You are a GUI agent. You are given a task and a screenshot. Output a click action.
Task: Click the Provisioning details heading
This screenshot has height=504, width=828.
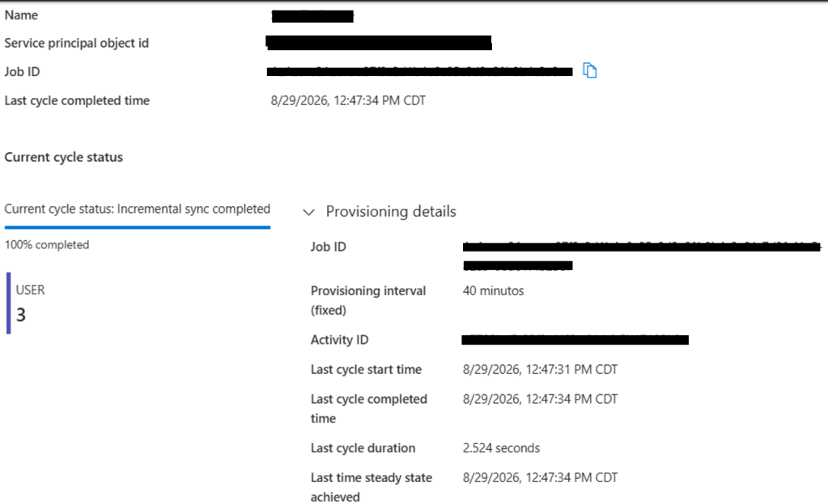[x=391, y=211]
